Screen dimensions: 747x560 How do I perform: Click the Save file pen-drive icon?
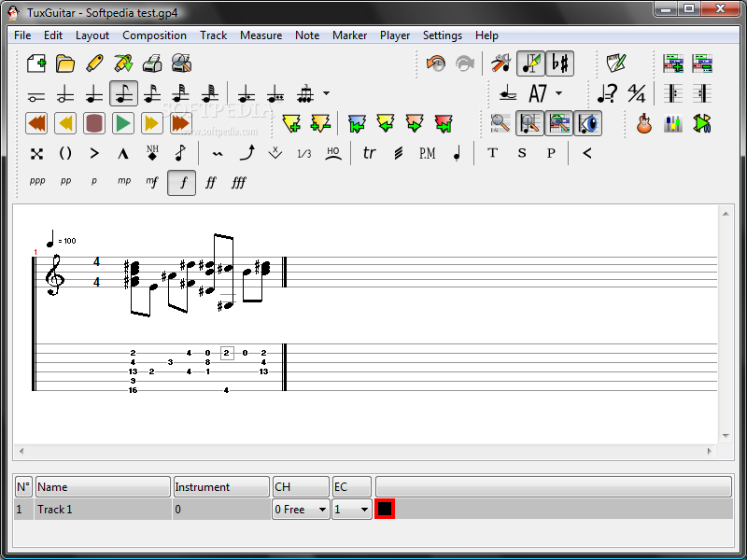coord(94,63)
